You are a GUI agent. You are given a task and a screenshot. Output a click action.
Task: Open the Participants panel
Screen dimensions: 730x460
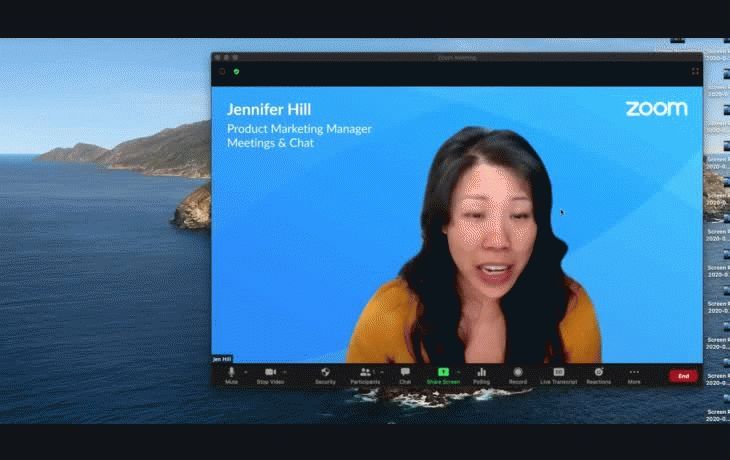[x=365, y=375]
